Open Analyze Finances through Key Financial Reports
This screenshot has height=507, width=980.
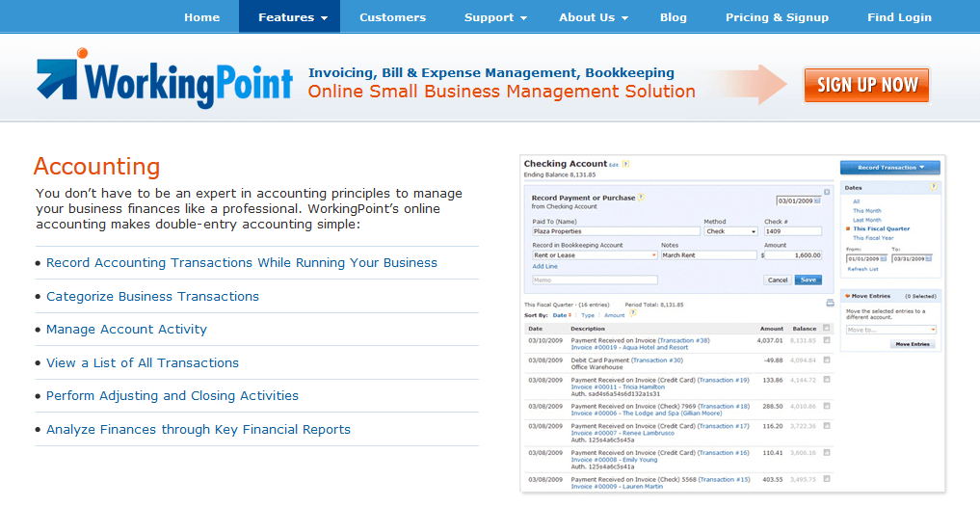coord(199,430)
